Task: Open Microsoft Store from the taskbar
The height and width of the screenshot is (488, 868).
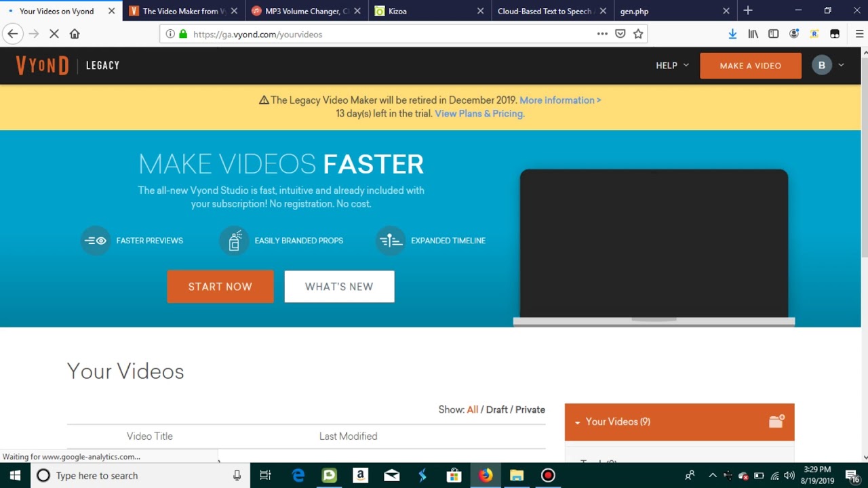Action: (x=454, y=476)
